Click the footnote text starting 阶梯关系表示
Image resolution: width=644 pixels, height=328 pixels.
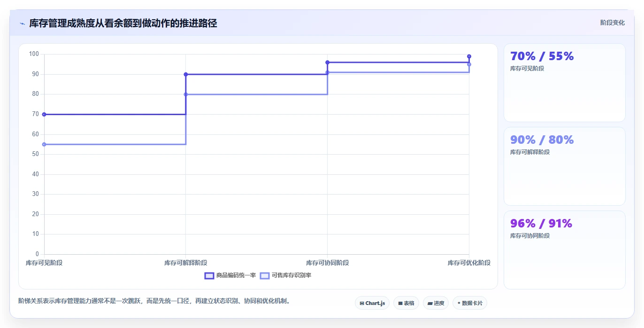click(154, 301)
